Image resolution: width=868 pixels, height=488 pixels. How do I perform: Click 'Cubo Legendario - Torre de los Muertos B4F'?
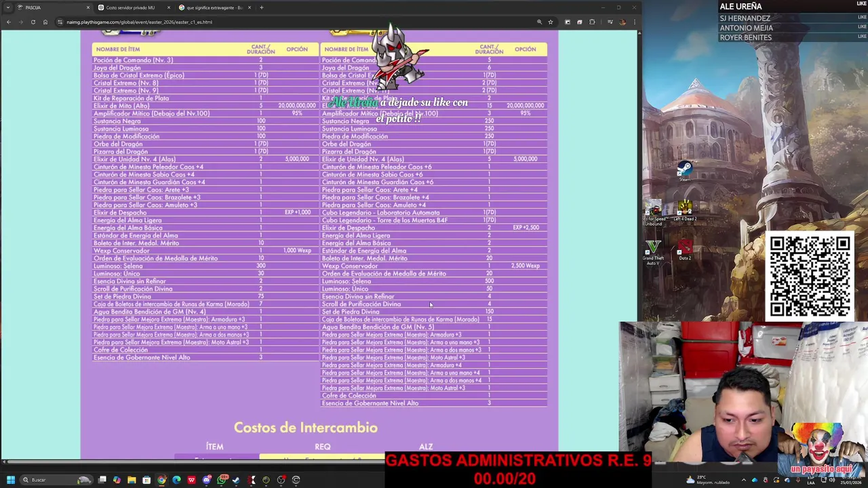coord(384,220)
